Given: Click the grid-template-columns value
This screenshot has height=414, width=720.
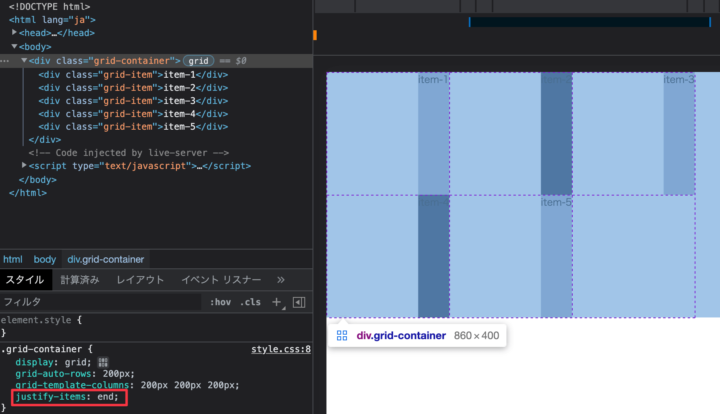Looking at the screenshot, I should (190, 385).
